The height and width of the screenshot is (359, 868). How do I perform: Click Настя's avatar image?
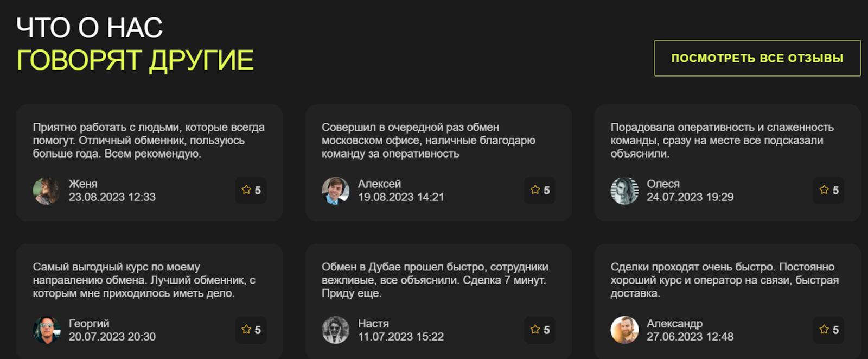335,330
